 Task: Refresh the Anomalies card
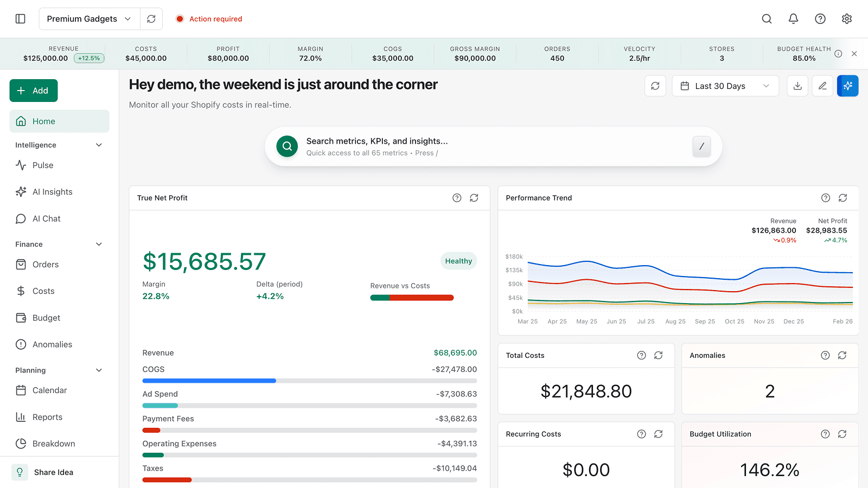coord(843,355)
